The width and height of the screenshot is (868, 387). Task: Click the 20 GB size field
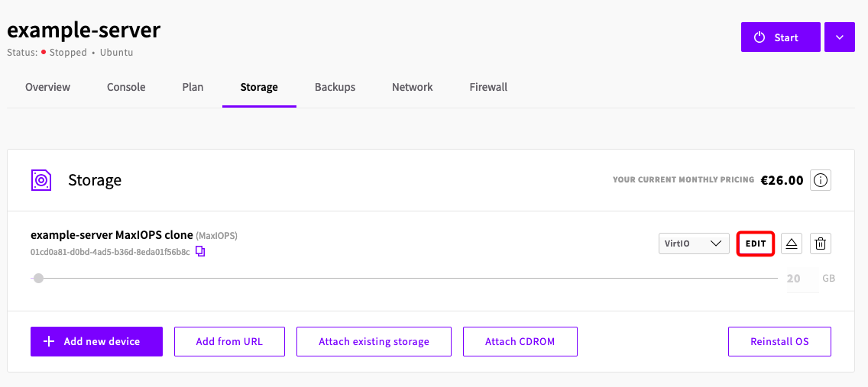[x=802, y=279]
